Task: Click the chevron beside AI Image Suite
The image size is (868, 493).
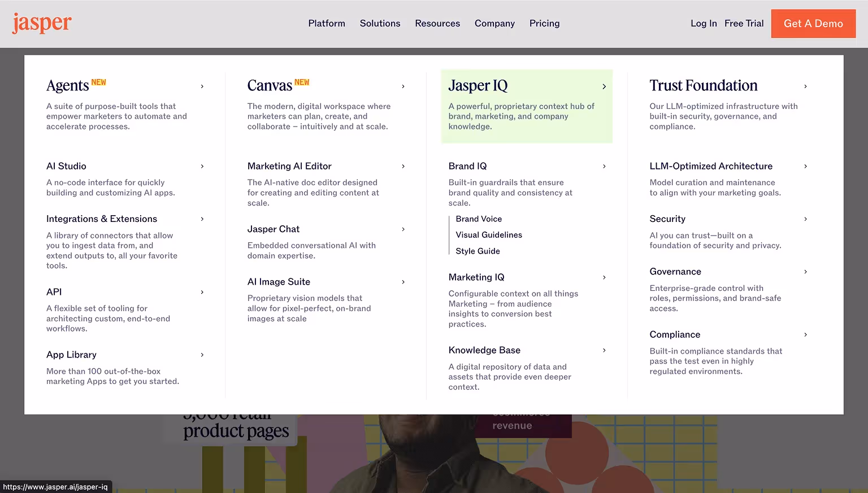Action: coord(403,282)
